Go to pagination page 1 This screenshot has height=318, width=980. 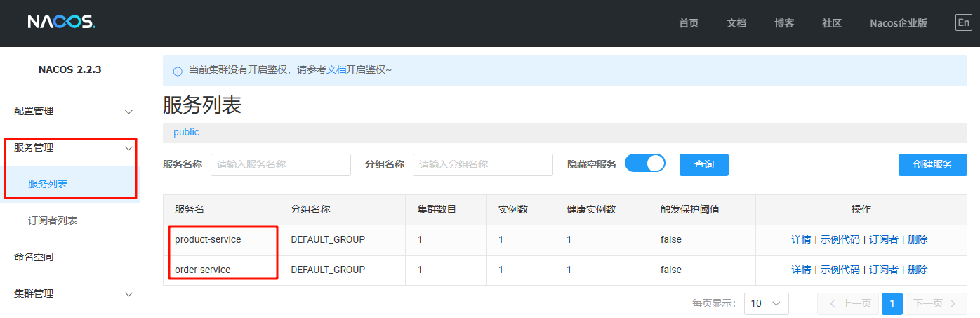(x=892, y=304)
